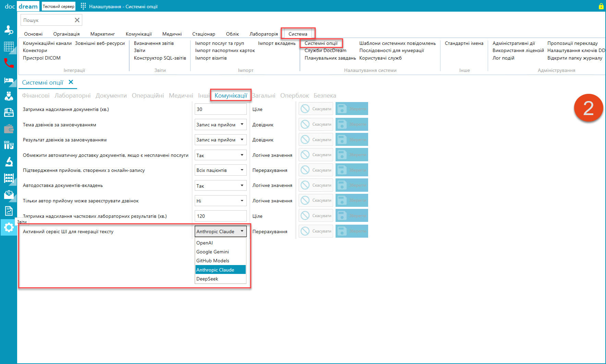
Task: Open the gear settings icon in sidebar
Action: pyautogui.click(x=9, y=227)
